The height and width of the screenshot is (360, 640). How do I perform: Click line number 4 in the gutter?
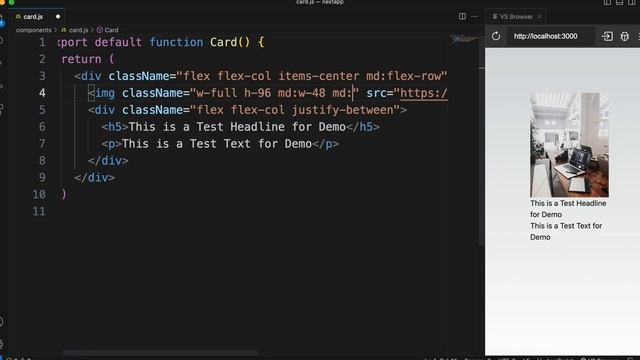pos(42,93)
